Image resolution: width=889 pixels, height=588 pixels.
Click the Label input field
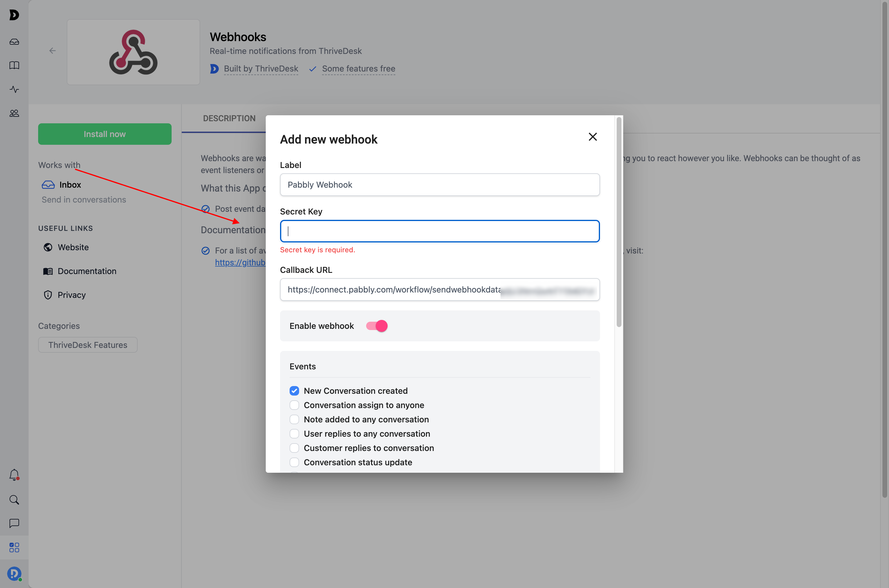pos(440,184)
